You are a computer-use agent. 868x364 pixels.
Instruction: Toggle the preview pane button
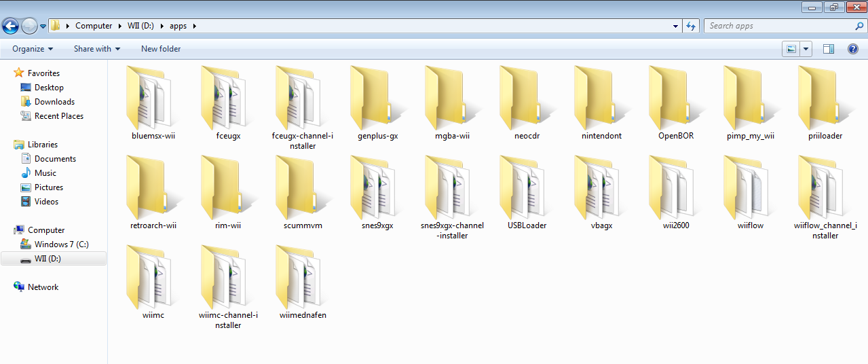(x=828, y=49)
